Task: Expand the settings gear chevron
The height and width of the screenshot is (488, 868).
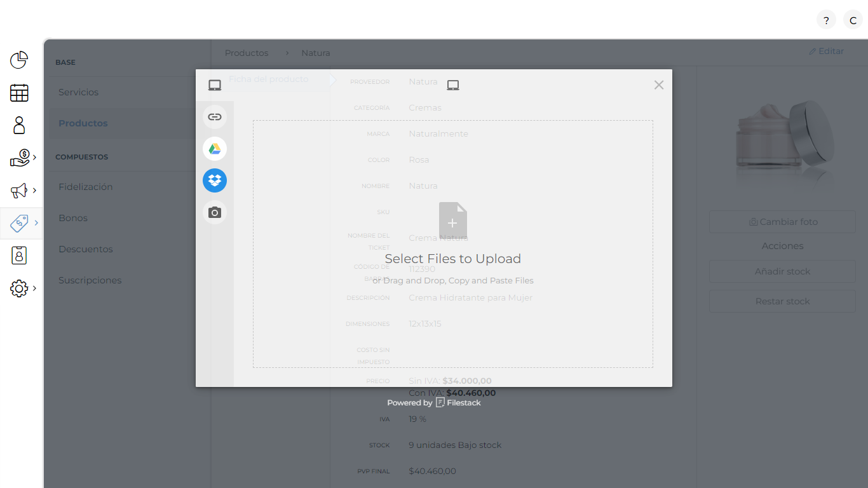Action: pyautogui.click(x=34, y=288)
